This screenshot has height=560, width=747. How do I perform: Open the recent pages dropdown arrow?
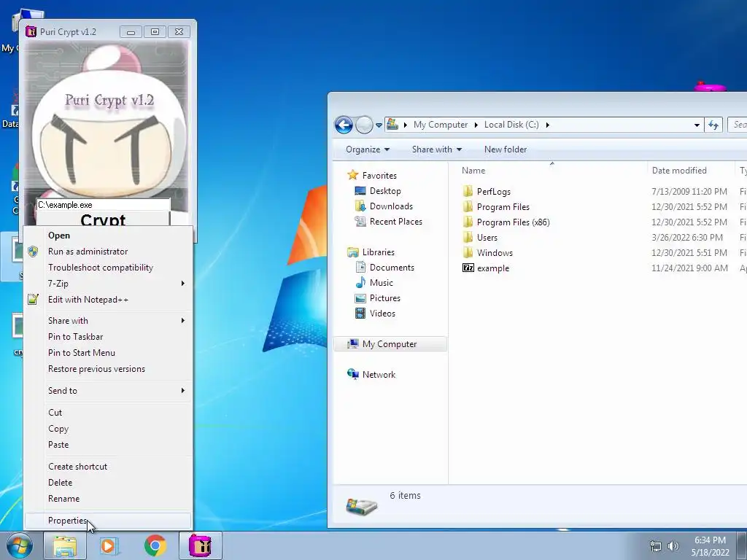pyautogui.click(x=379, y=125)
